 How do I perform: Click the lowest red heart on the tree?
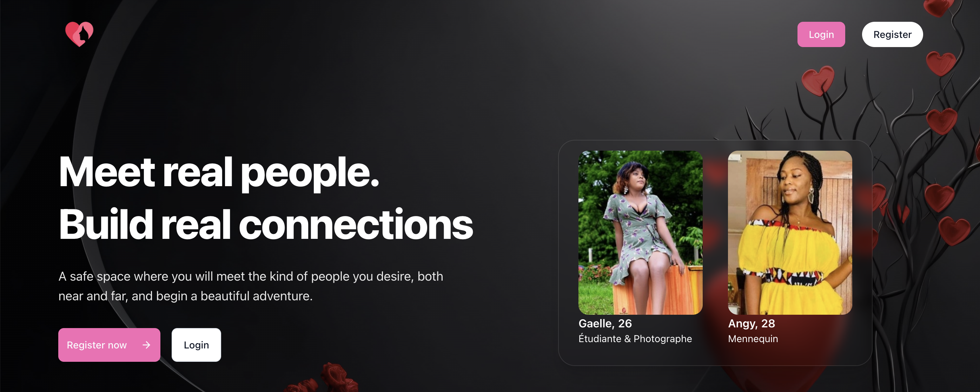coord(954,231)
